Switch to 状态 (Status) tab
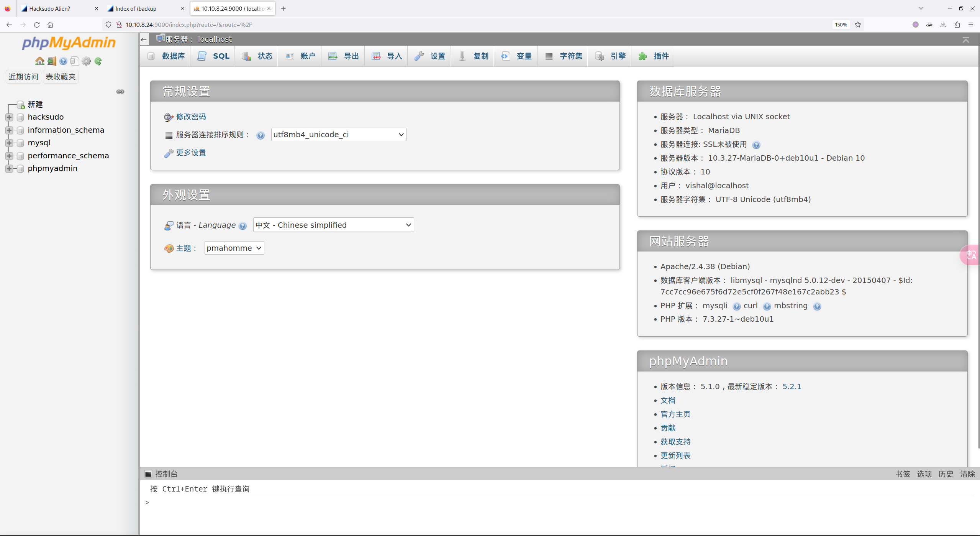Image resolution: width=980 pixels, height=536 pixels. point(265,56)
